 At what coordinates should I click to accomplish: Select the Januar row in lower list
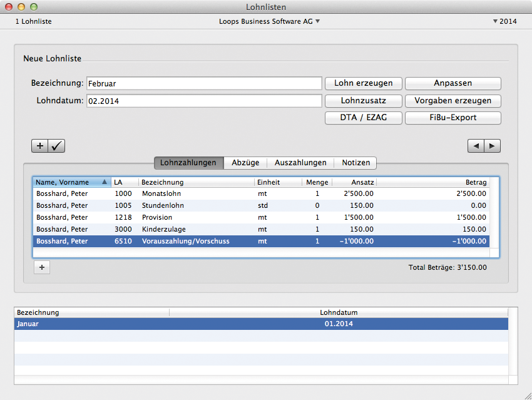coord(260,324)
